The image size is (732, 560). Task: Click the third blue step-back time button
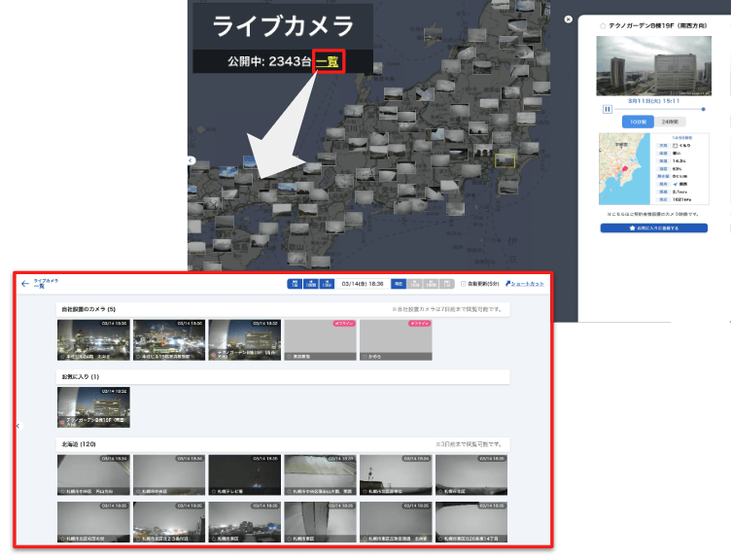(x=328, y=284)
